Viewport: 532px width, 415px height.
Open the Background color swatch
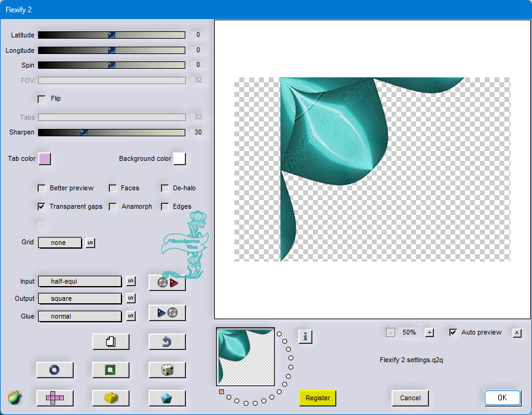pos(180,158)
